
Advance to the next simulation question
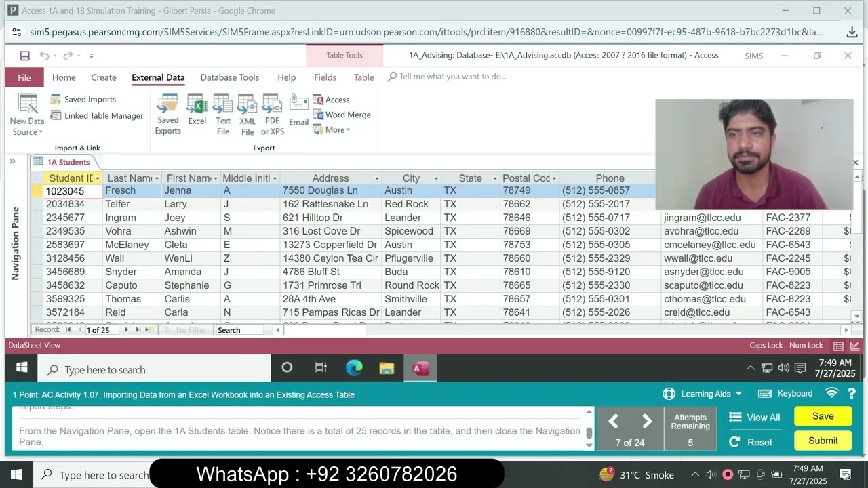point(647,422)
